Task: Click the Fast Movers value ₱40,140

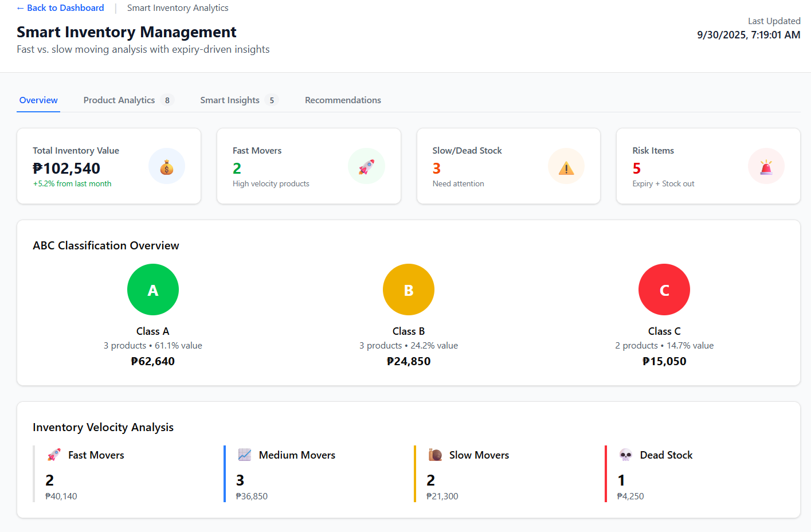Action: [61, 496]
